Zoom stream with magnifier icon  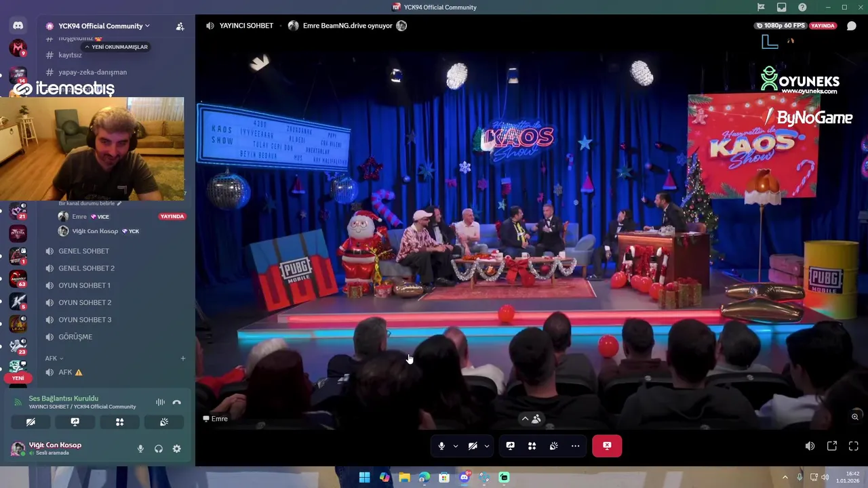tap(855, 416)
